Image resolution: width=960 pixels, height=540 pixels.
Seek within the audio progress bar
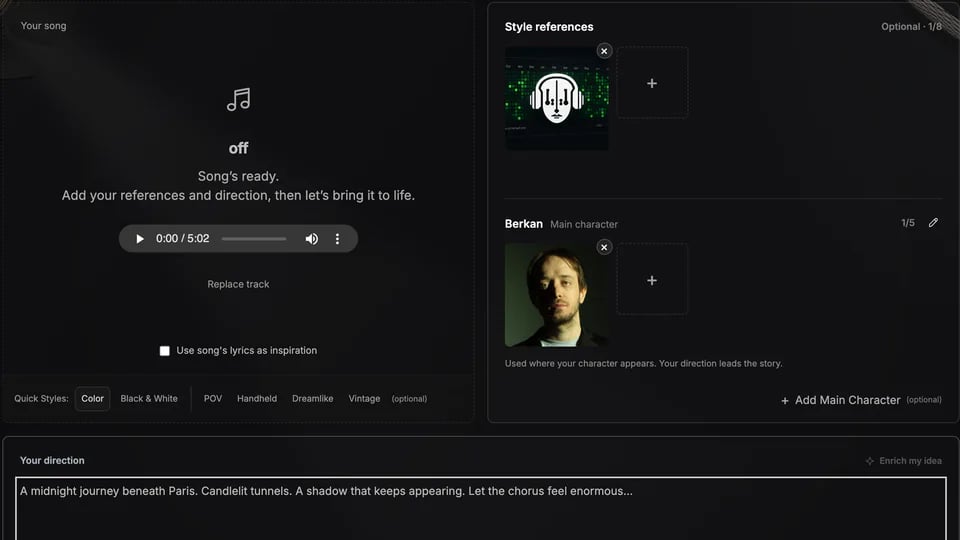(253, 239)
